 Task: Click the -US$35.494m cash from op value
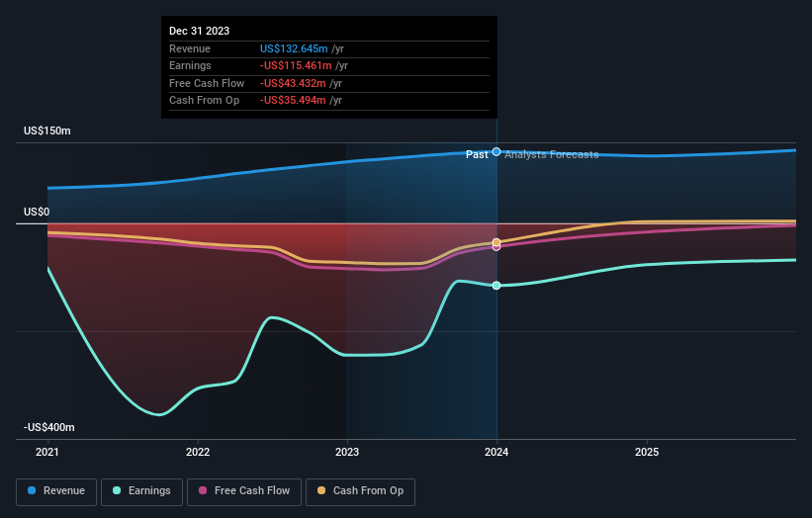[x=293, y=101]
